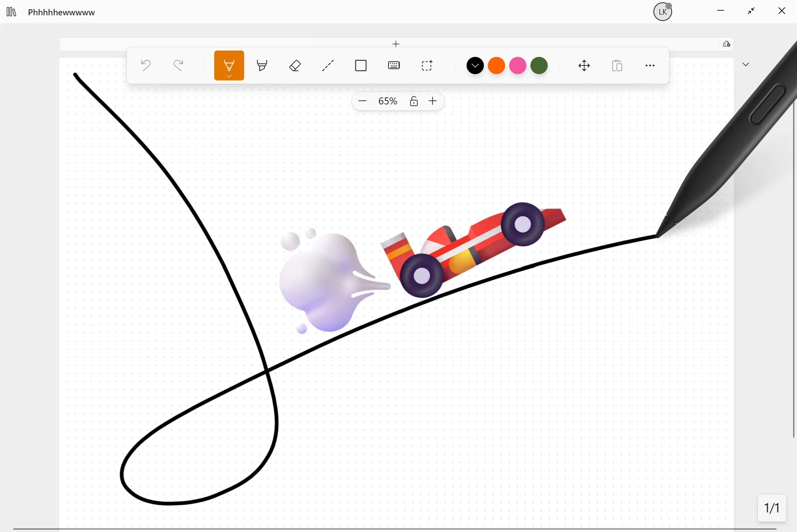Select the Shape rectangle tool
Viewport: 797px width, 532px height.
coord(361,65)
